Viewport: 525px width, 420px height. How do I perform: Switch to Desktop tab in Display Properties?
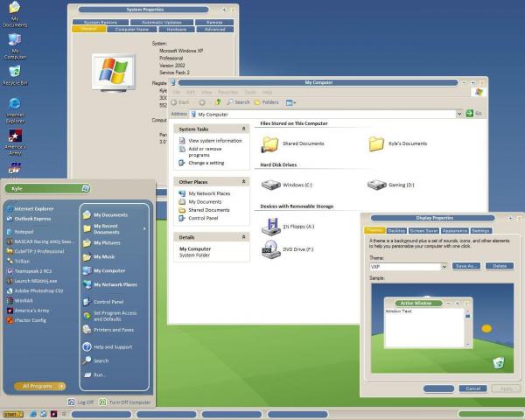coord(396,231)
